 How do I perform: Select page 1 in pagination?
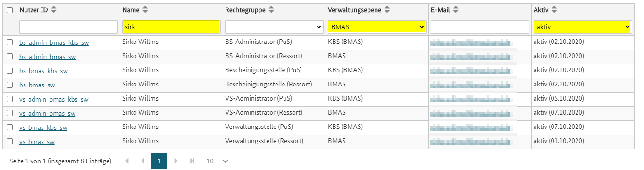click(x=159, y=161)
